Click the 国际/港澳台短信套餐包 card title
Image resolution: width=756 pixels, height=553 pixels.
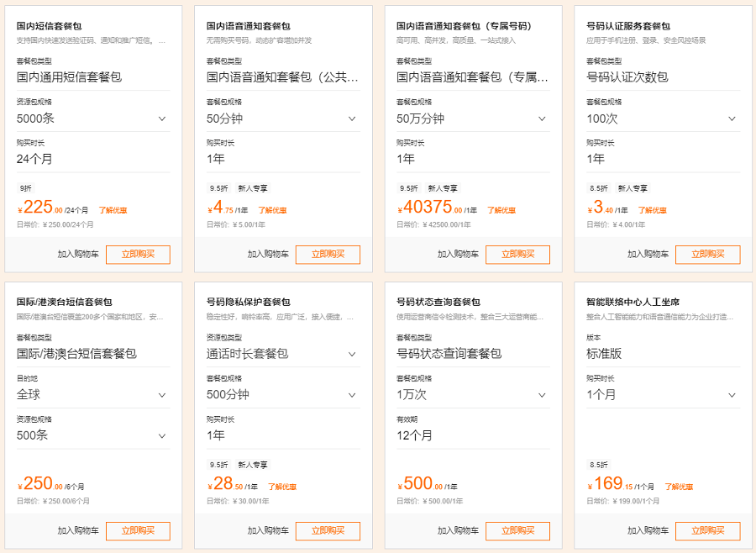click(64, 302)
